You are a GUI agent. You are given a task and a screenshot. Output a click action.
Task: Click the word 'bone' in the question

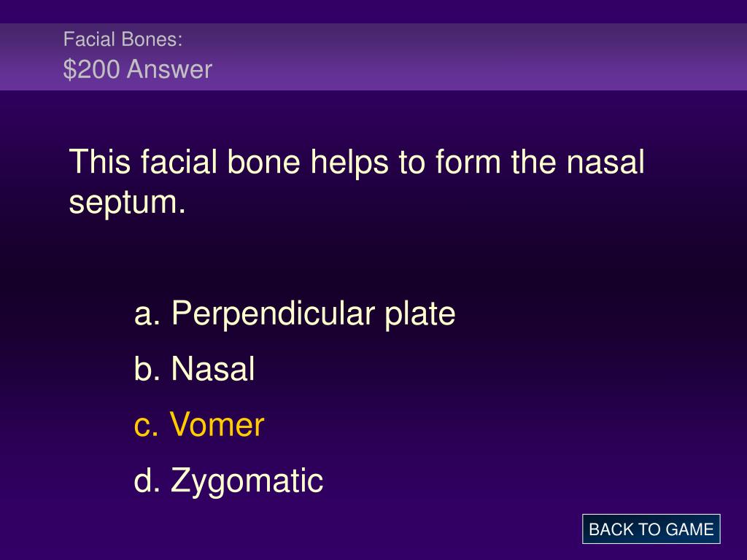tap(264, 162)
